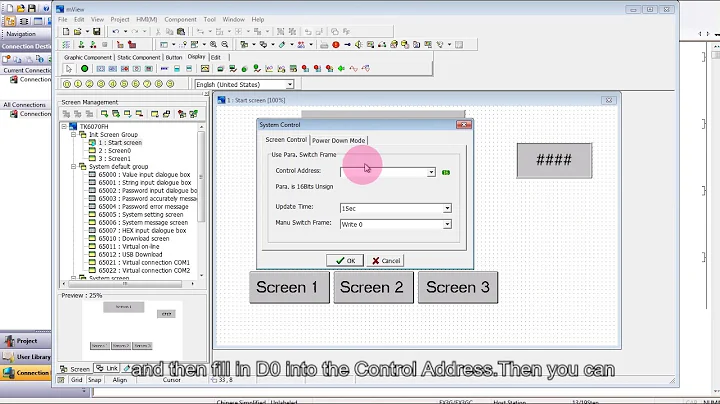This screenshot has height=404, width=720.
Task: Click Cancel in the System Control dialog
Action: pyautogui.click(x=385, y=260)
